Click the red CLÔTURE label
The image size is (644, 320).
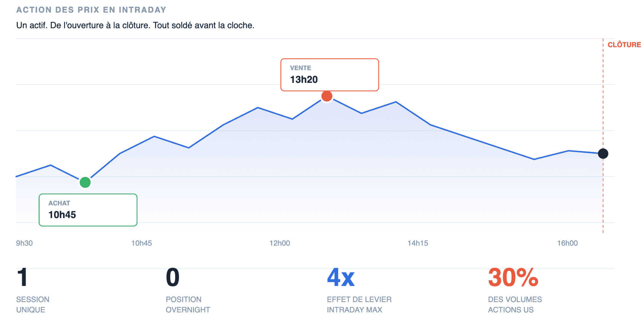tap(624, 45)
